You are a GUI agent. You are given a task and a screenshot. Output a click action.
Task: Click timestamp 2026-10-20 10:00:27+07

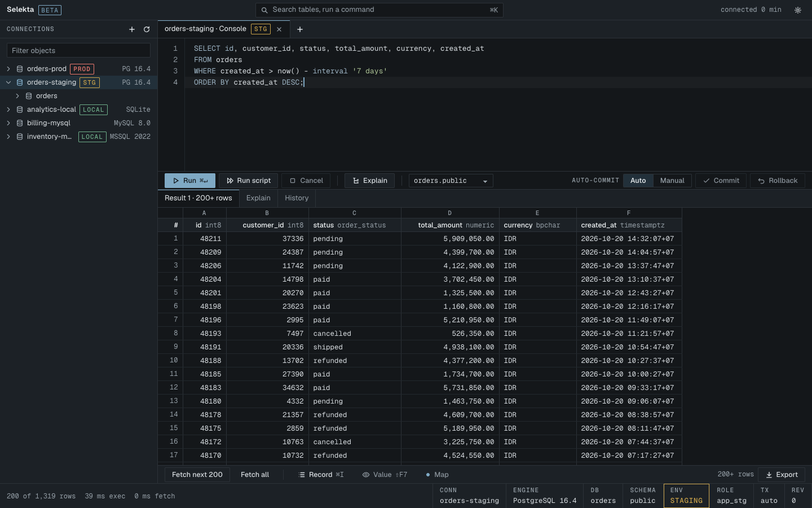point(629,374)
